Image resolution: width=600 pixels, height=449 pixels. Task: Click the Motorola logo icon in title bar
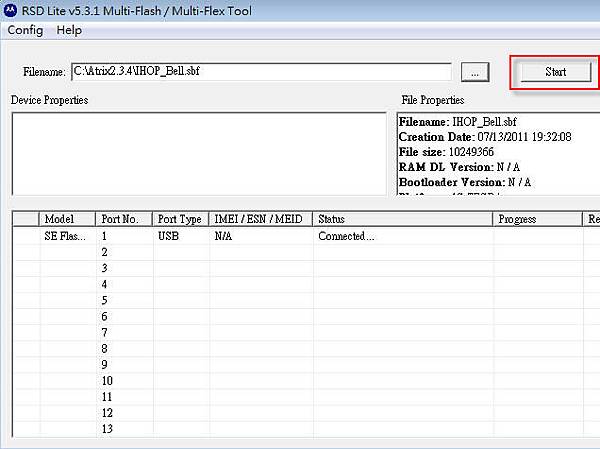(10, 10)
